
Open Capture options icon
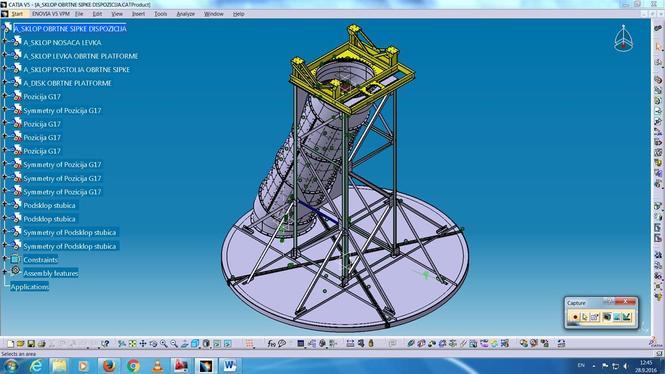point(595,317)
